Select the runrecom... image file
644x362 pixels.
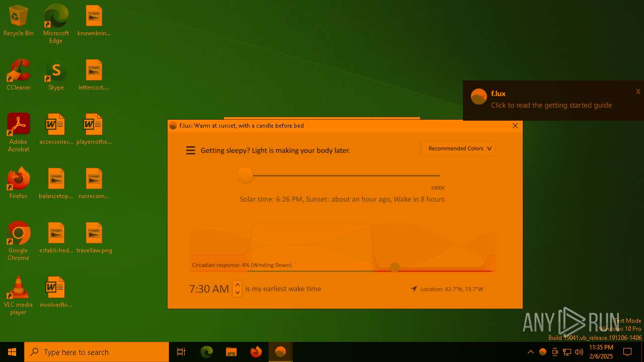pos(94,184)
